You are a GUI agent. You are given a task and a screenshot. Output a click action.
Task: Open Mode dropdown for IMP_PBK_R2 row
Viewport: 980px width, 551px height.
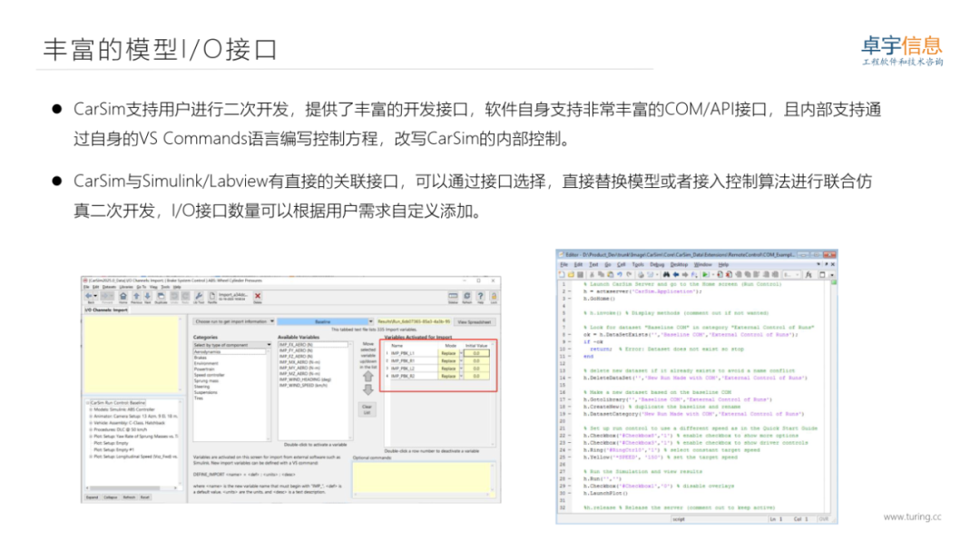pyautogui.click(x=461, y=376)
